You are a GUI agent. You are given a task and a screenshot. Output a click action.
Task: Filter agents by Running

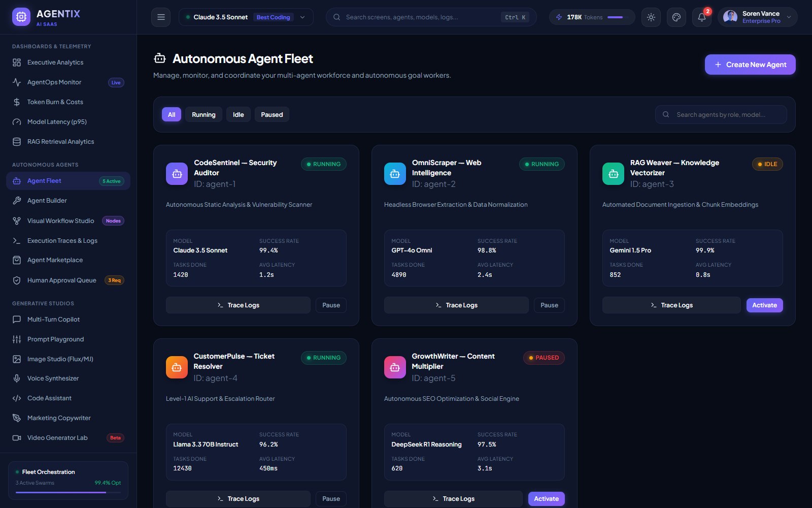pos(204,115)
